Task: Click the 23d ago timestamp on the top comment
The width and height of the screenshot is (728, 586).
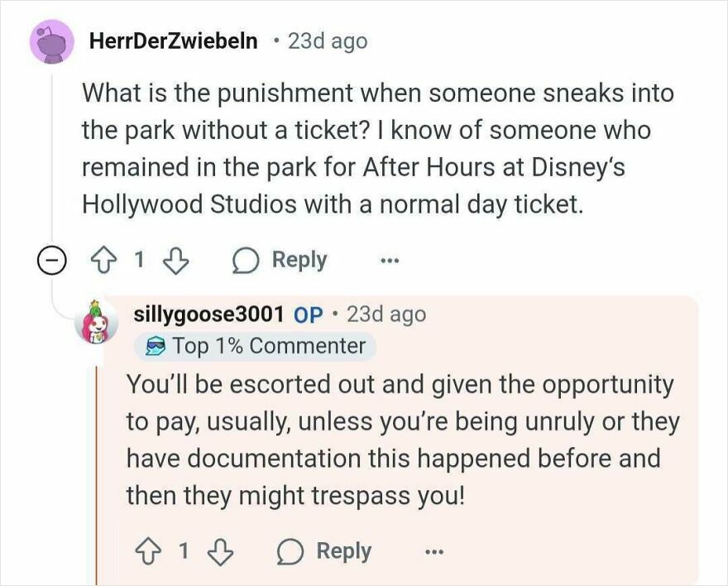Action: pos(328,40)
